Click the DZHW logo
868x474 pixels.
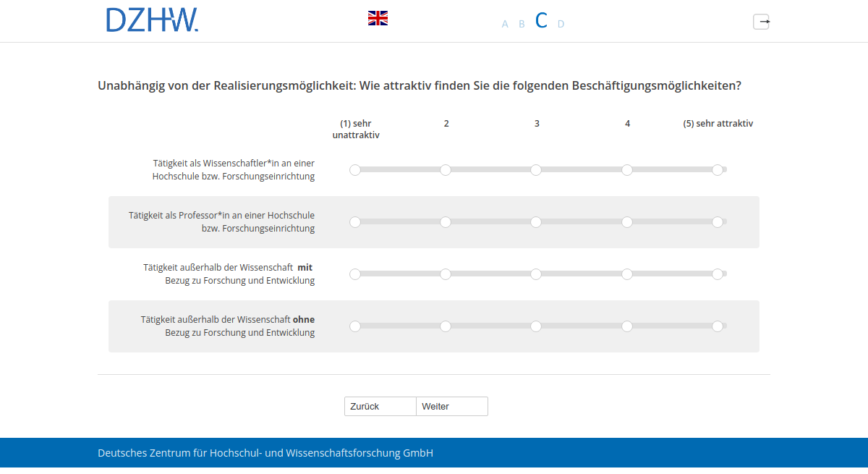point(152,20)
